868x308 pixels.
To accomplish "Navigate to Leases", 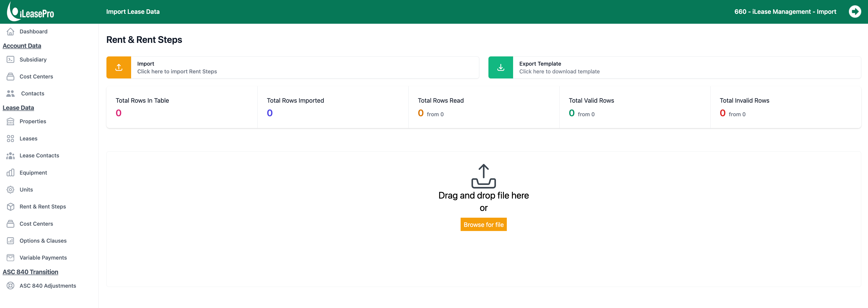I will [x=28, y=139].
